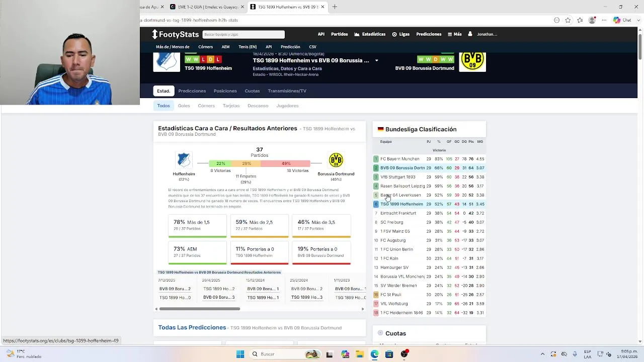Open the Estadísticas menu with chart icon
This screenshot has height=362, width=644.
tap(370, 34)
